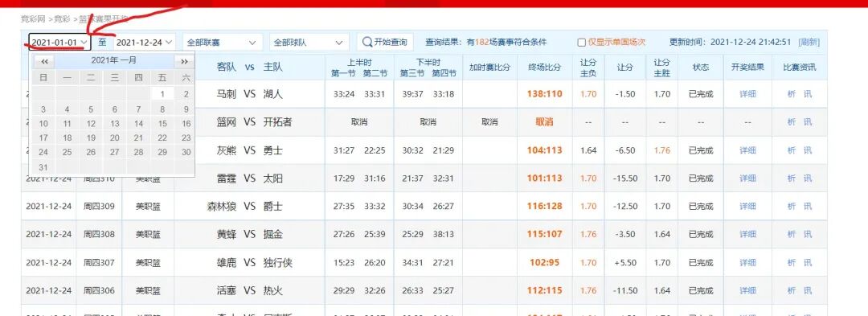
Task: Open 析 for 雄鹿 VS 独行侠
Action: coord(792,262)
